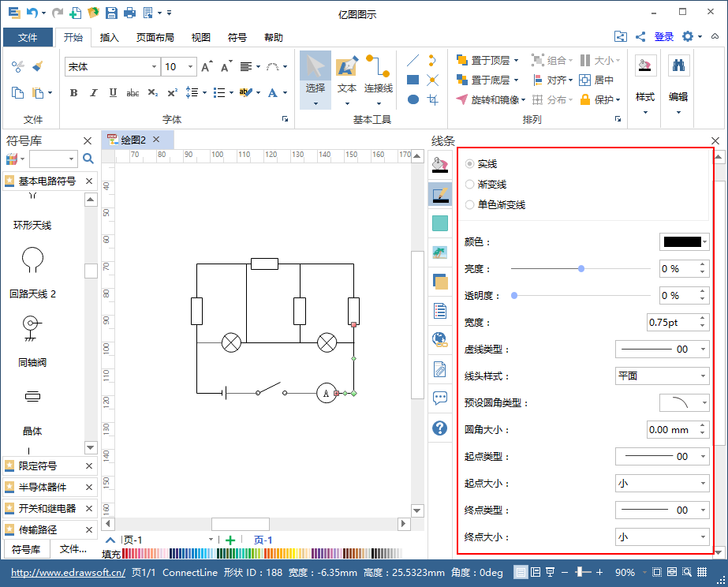Image resolution: width=728 pixels, height=587 pixels.
Task: Open the attachment paperclip panel
Action: coord(439,369)
